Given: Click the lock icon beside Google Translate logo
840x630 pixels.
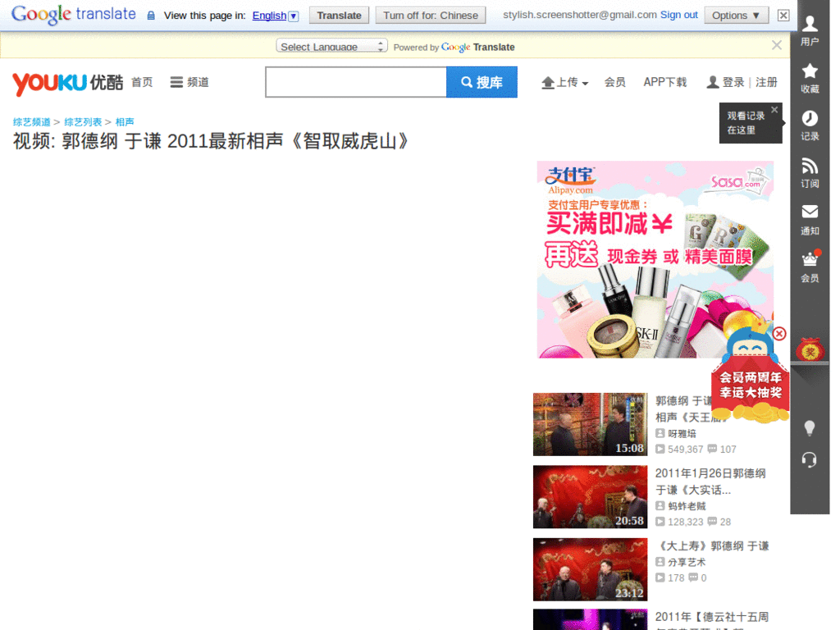Looking at the screenshot, I should point(151,16).
